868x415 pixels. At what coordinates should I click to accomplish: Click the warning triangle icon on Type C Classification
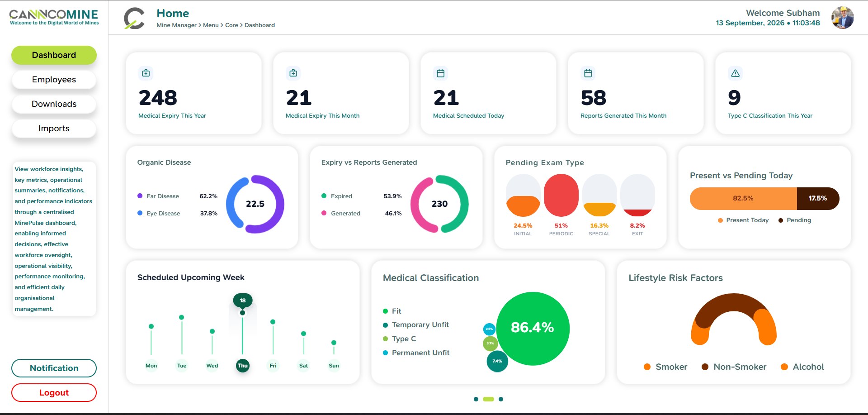(736, 73)
